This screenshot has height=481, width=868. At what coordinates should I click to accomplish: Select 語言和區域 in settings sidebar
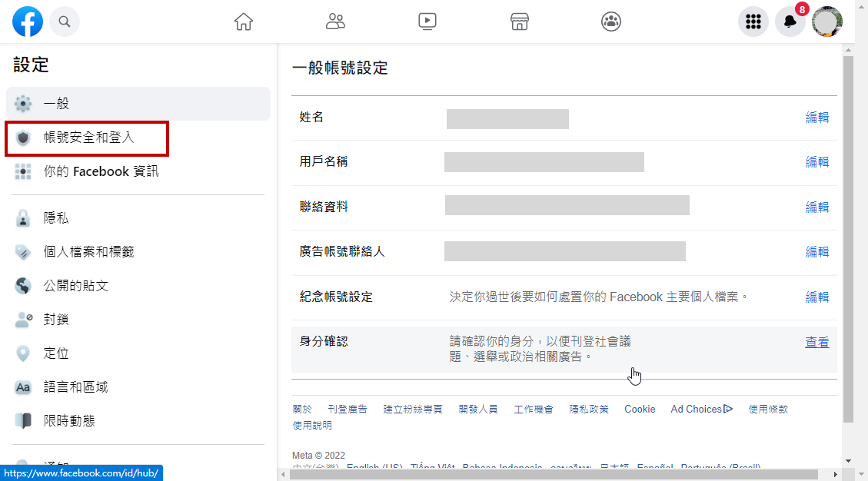pyautogui.click(x=75, y=387)
